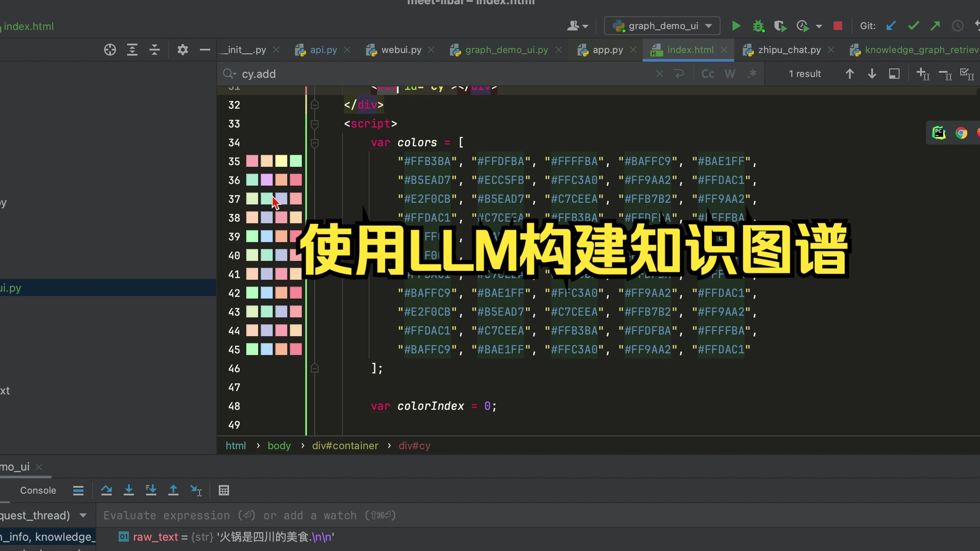The image size is (980, 551).
Task: Open the Console tab in debug panel
Action: 38,491
